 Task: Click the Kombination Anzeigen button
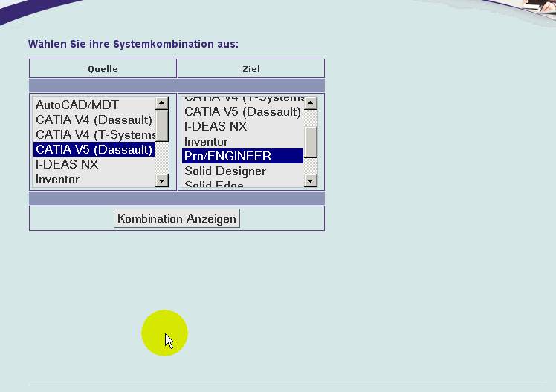tap(177, 218)
